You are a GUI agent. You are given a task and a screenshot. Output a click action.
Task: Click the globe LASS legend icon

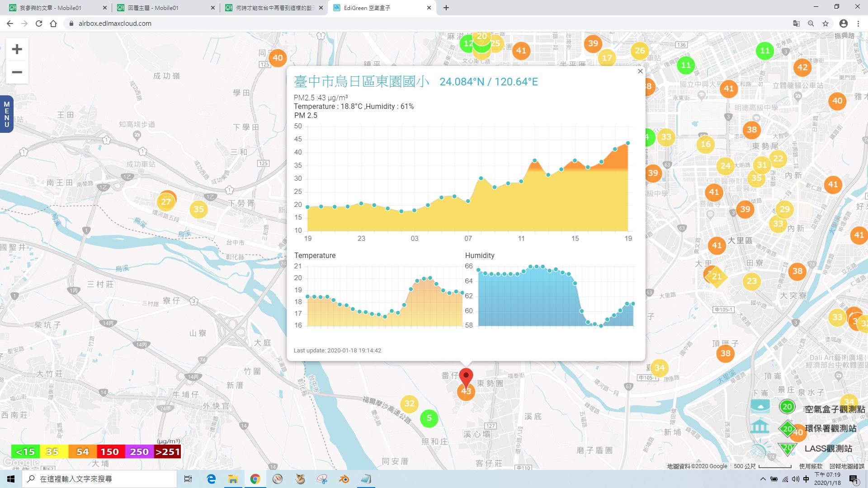(x=760, y=449)
